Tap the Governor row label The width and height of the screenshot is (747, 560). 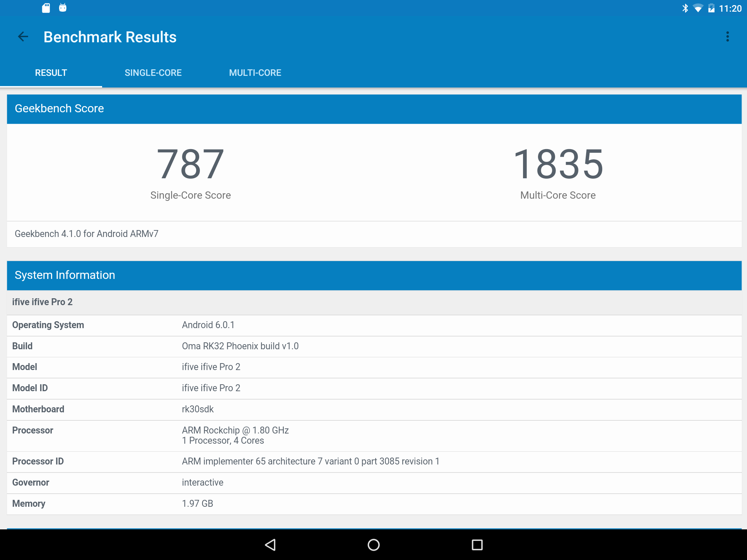click(x=31, y=482)
